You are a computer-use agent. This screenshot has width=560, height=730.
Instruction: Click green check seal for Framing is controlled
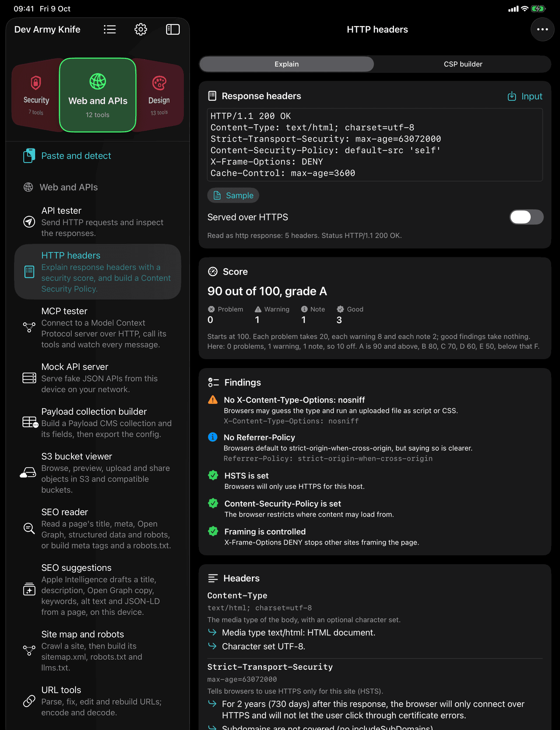click(x=213, y=532)
